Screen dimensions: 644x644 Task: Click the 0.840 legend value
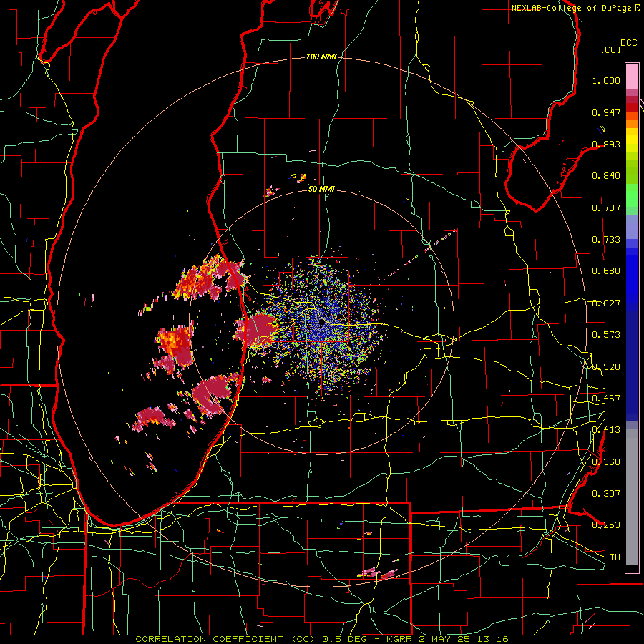click(606, 176)
